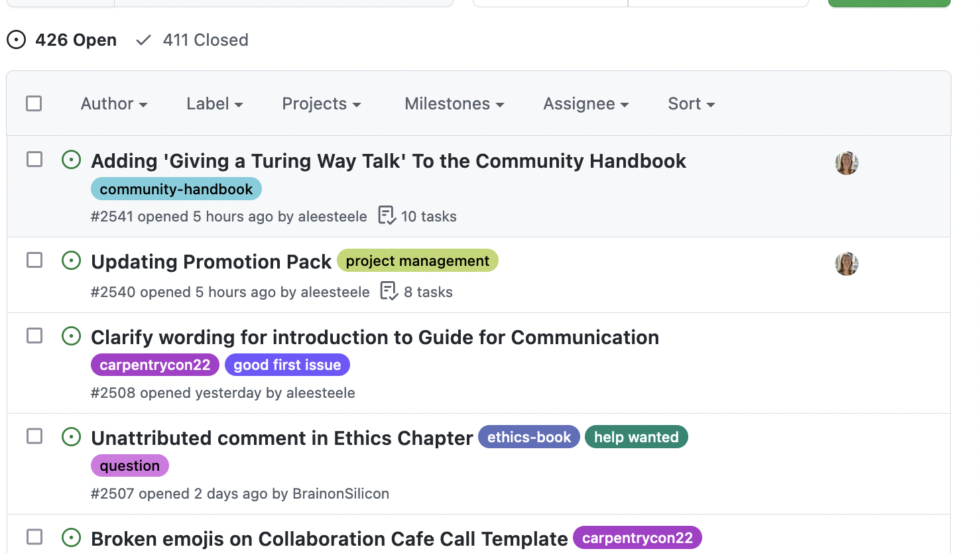Open issue Updating Promotion Pack
Viewport: 980px width, 553px height.
pyautogui.click(x=211, y=262)
